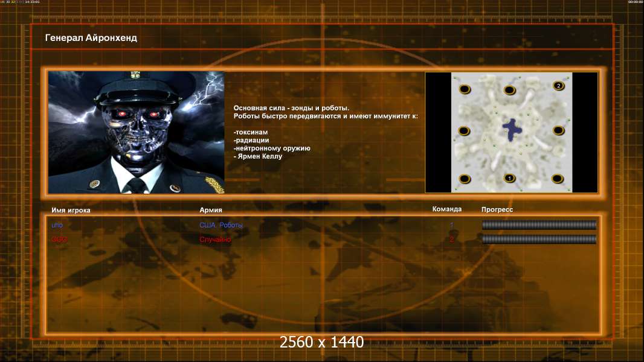644x362 pixels.
Task: Click the progress bar in the Случайно row
Action: pos(539,239)
